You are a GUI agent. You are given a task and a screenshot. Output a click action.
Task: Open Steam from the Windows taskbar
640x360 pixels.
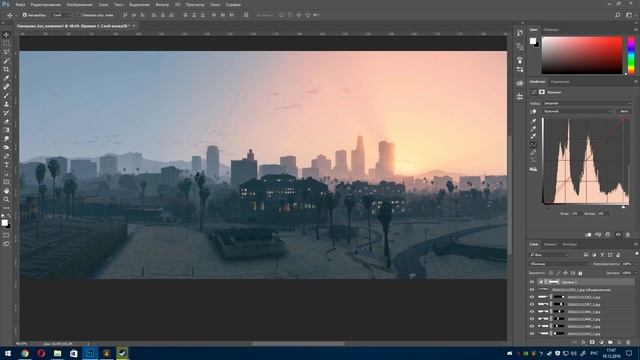122,353
